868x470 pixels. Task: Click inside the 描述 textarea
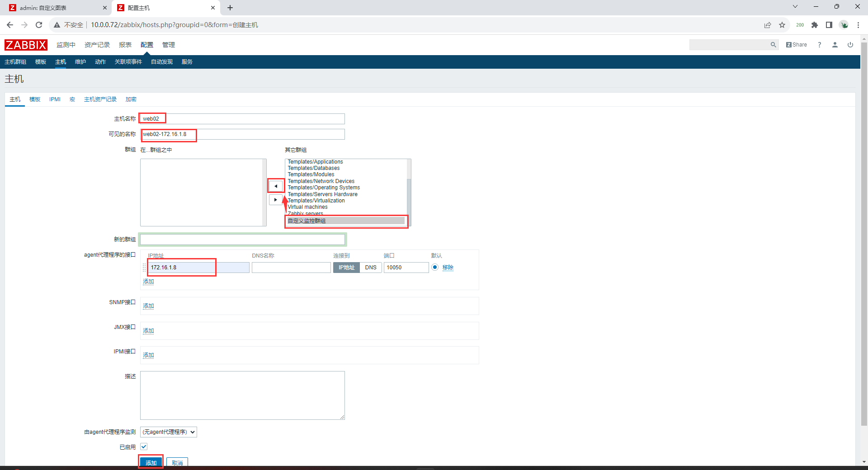coord(242,395)
